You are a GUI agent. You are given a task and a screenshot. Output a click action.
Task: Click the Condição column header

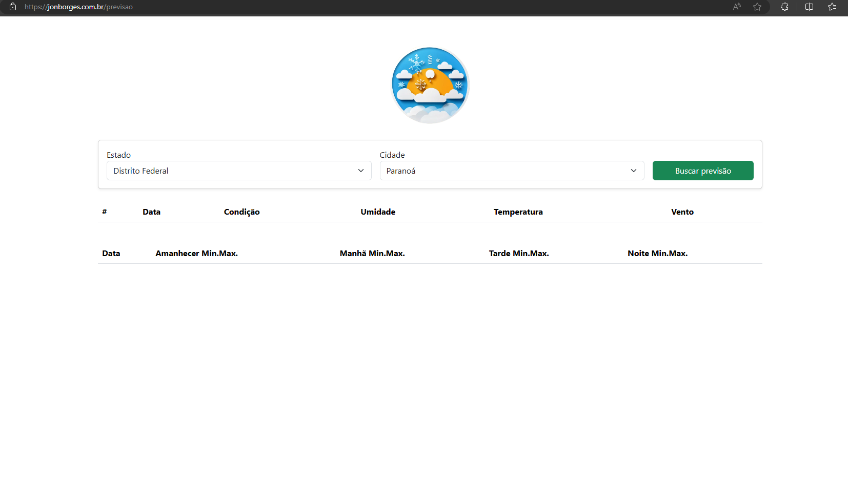click(x=241, y=212)
